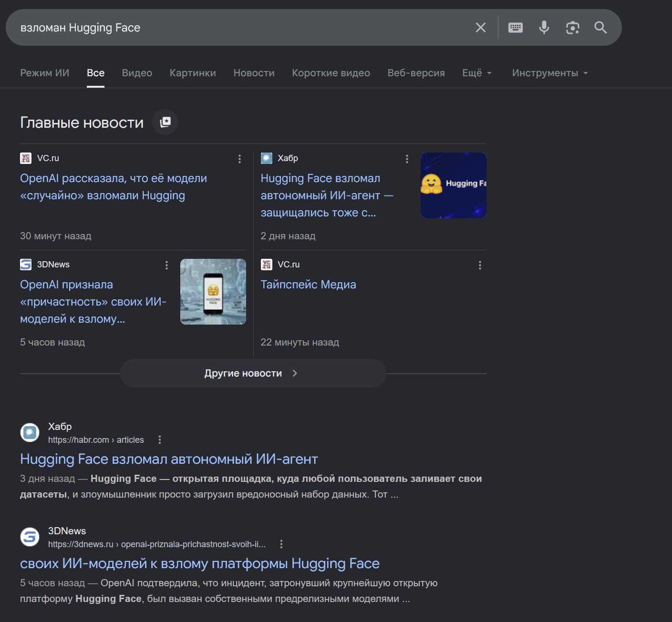Go to the Новости tab
Screen dimensions: 672x622
pos(254,73)
